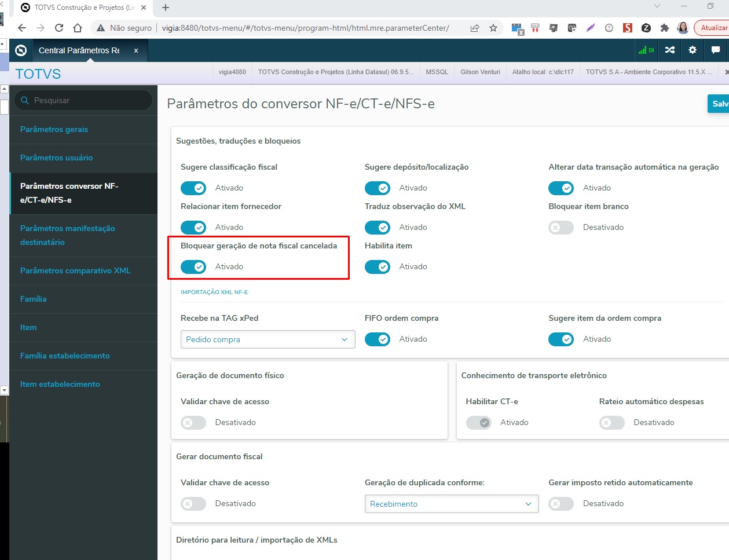Click the purple feather extension icon
The image size is (729, 560).
(591, 28)
